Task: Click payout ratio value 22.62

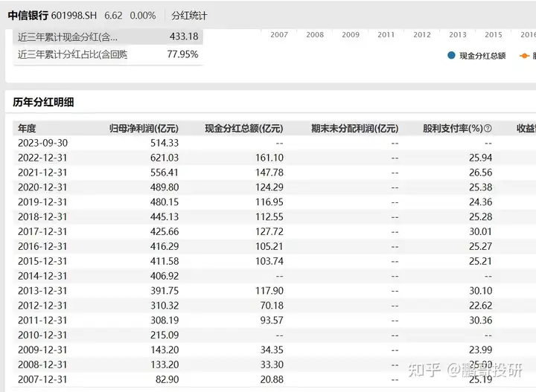Action: pos(481,306)
